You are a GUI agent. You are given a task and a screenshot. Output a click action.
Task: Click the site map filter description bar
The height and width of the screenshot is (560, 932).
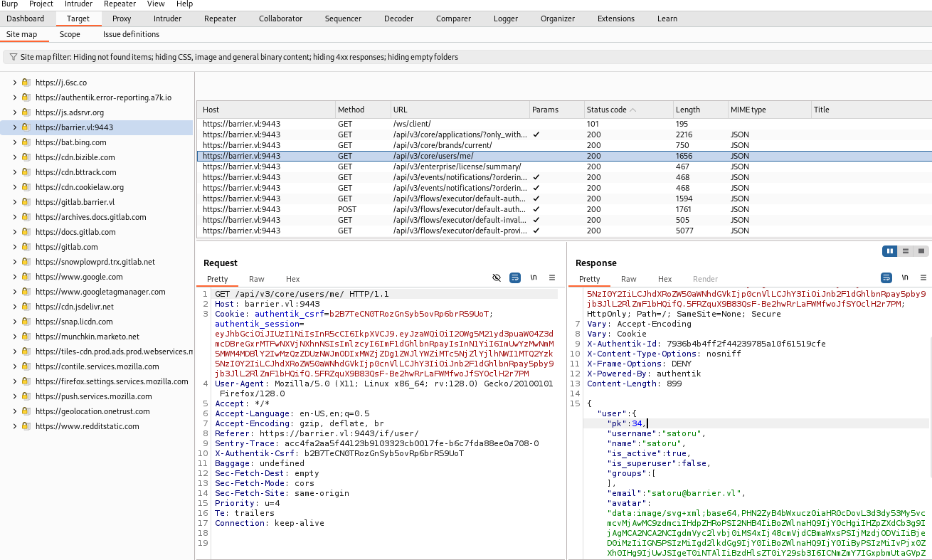[466, 57]
